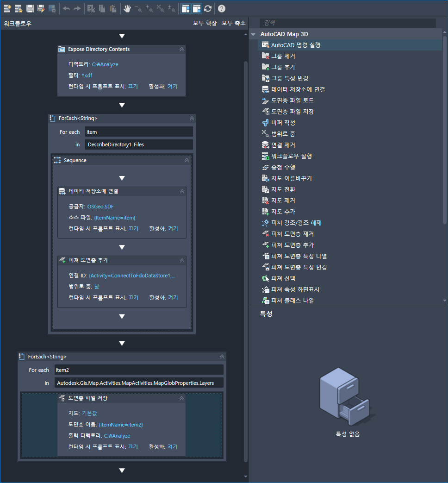
Task: Select AutoCAD 명령 실행 activity
Action: (x=350, y=45)
